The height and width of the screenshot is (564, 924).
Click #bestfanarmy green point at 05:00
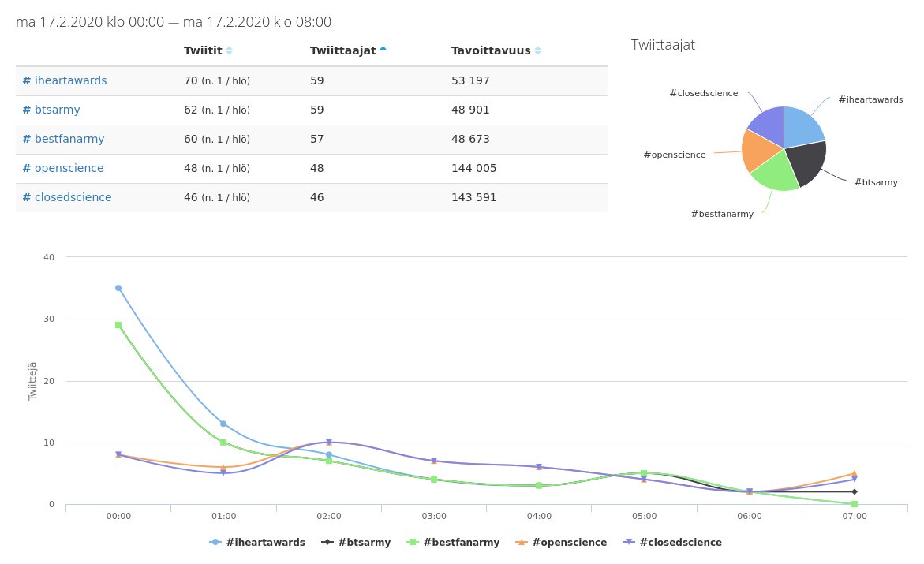click(644, 473)
